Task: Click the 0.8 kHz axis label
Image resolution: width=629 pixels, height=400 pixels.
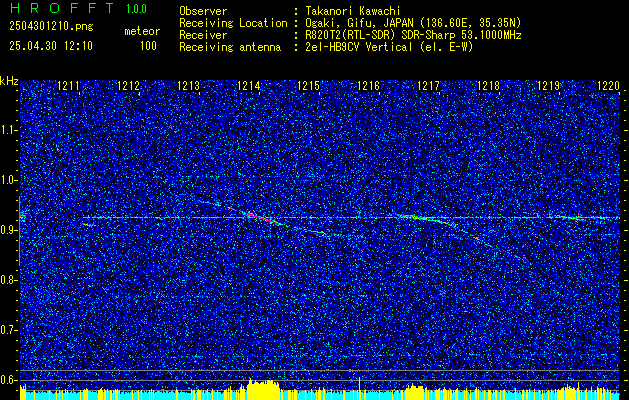Action: (8, 280)
